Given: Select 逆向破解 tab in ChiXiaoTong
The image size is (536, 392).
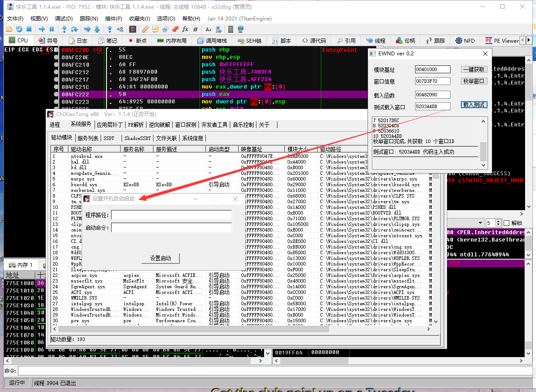Looking at the screenshot, I should point(159,125).
